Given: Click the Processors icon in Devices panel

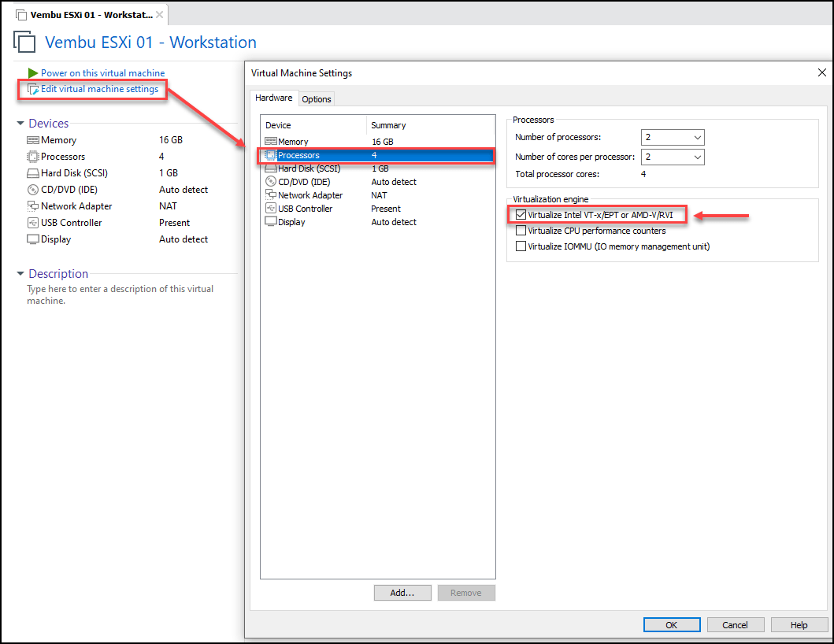Looking at the screenshot, I should pyautogui.click(x=33, y=157).
